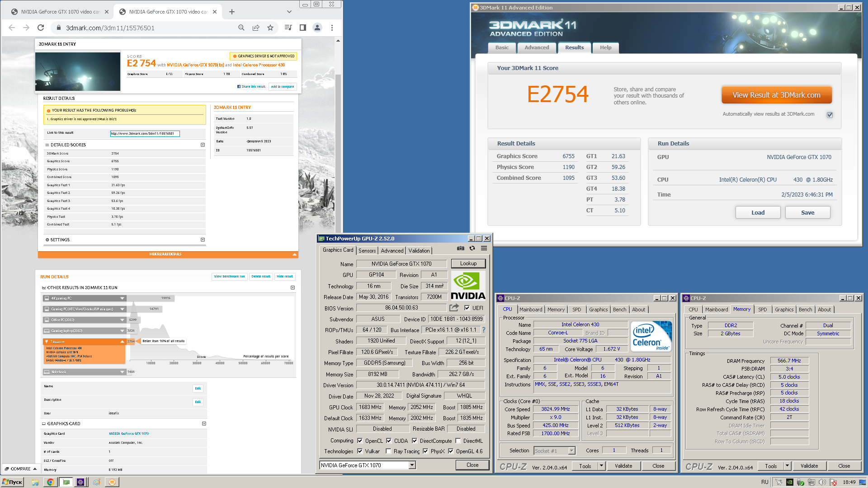Open the Chrome profile avatar
Screen dimensions: 868x488
click(x=317, y=28)
